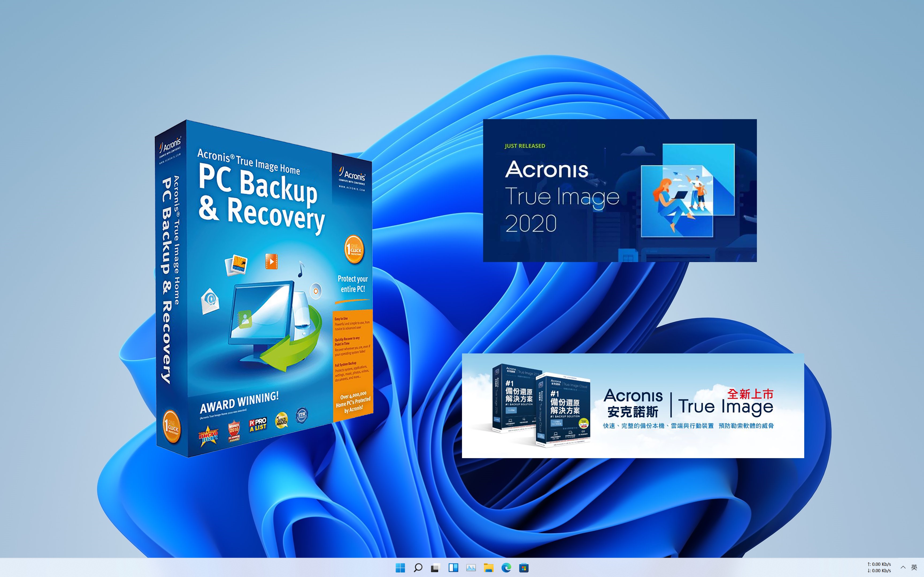Open Task View from the taskbar
Screen dimensions: 924x577
[435, 568]
